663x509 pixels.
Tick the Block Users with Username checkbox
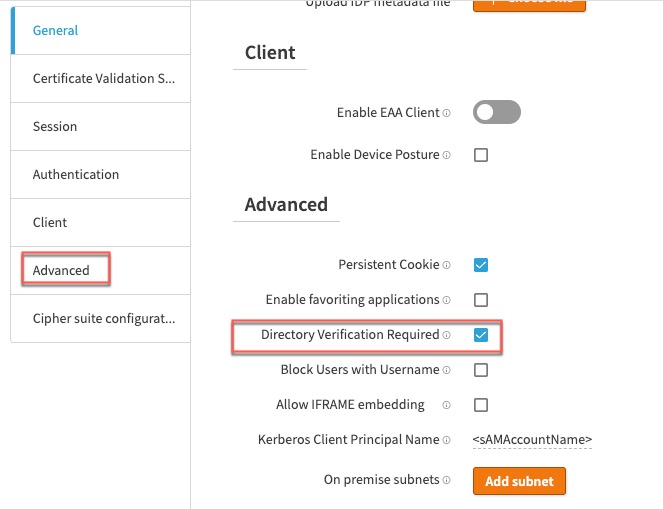coord(481,370)
